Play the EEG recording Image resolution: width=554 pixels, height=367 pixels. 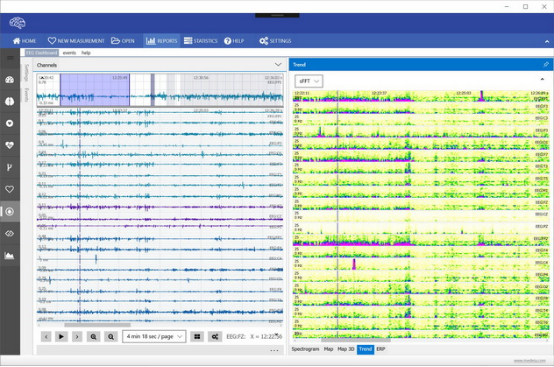(61, 337)
